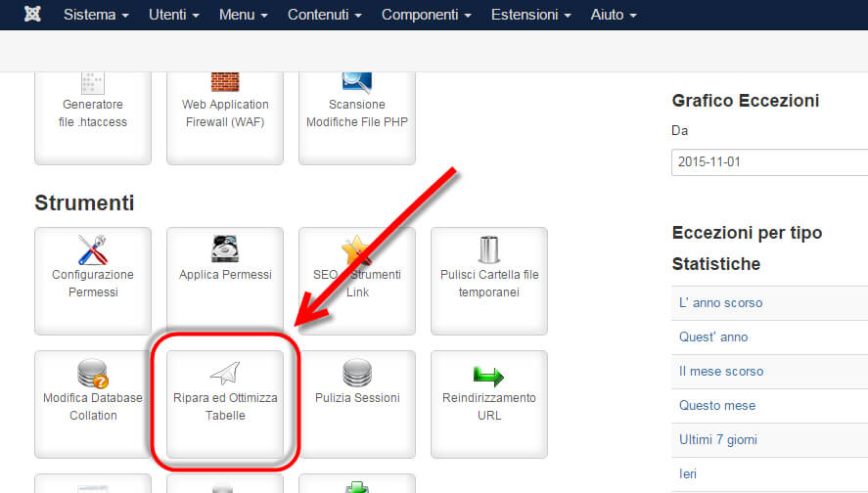
Task: Select Ultimi 7 giorni statistics link
Action: (x=718, y=440)
